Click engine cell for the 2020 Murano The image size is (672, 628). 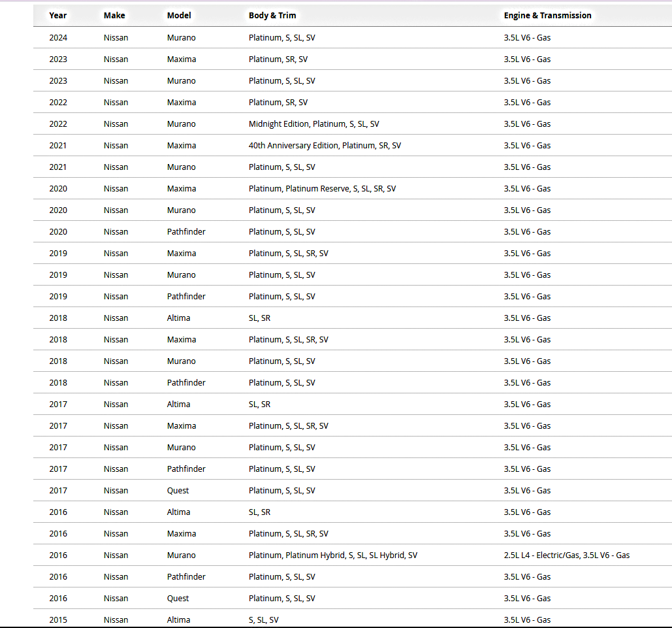528,210
